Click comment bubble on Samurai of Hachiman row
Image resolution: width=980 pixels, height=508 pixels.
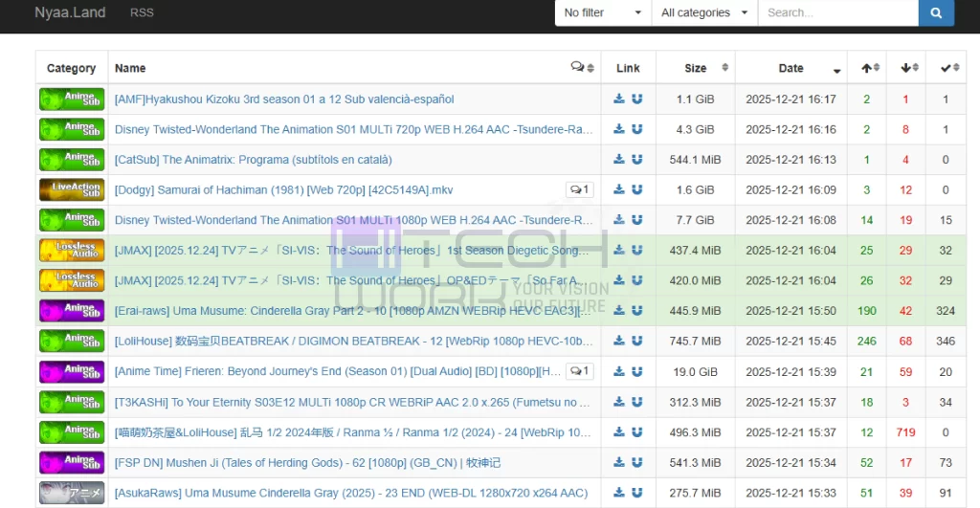point(579,189)
